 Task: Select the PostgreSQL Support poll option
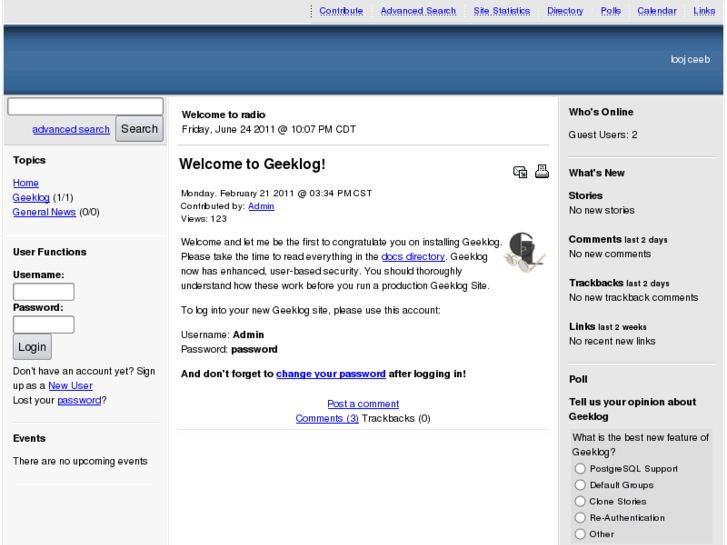tap(580, 468)
